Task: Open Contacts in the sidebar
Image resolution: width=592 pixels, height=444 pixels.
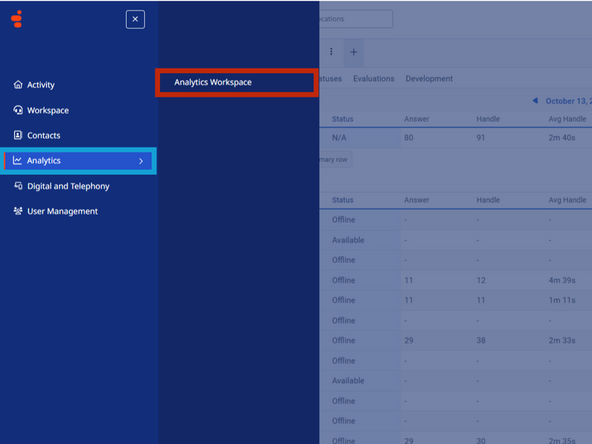Action: (43, 136)
